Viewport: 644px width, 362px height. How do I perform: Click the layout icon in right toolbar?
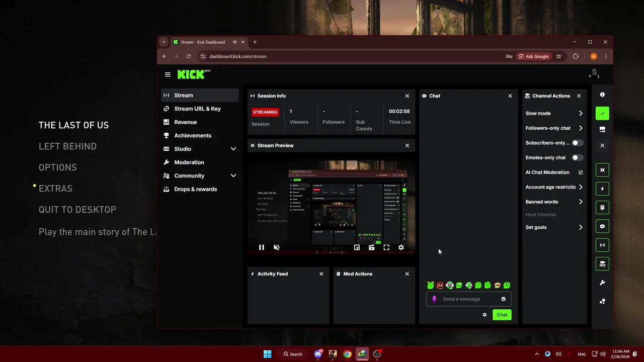click(x=602, y=129)
